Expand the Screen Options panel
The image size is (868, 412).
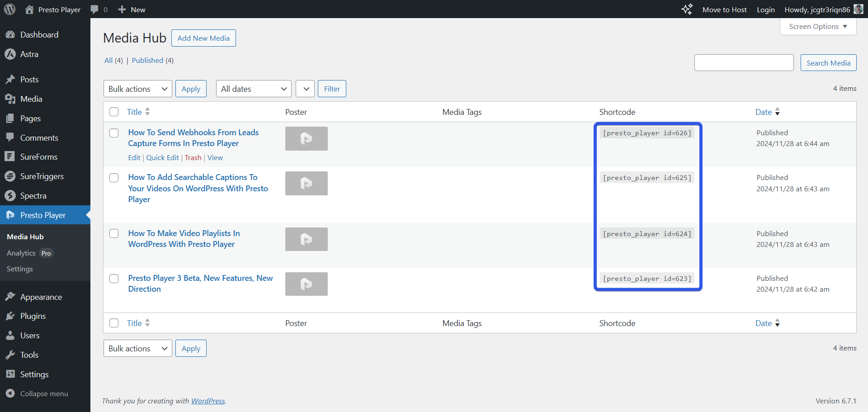818,27
